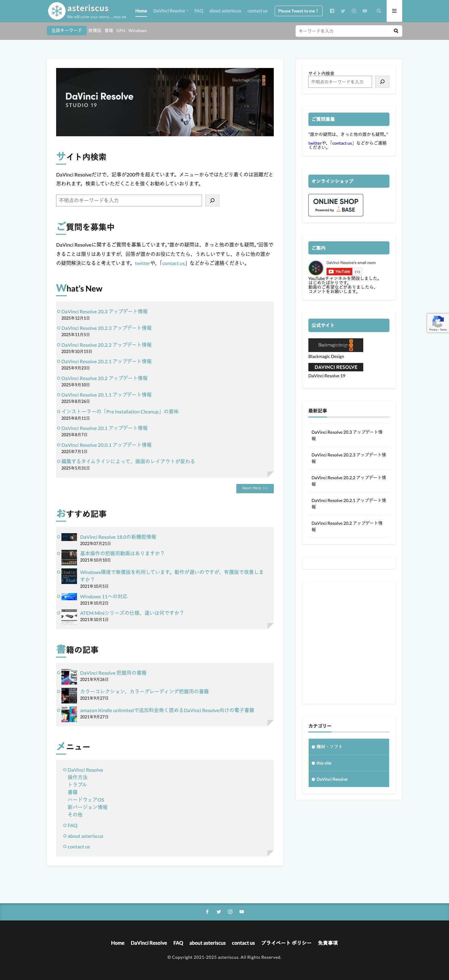Open 新バージョン情報 in menu list
This screenshot has height=980, width=449.
pos(88,807)
